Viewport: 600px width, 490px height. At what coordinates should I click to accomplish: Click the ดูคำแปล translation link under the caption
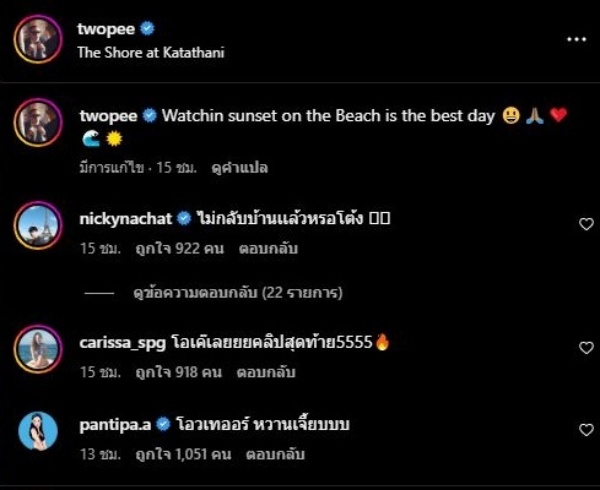click(240, 167)
